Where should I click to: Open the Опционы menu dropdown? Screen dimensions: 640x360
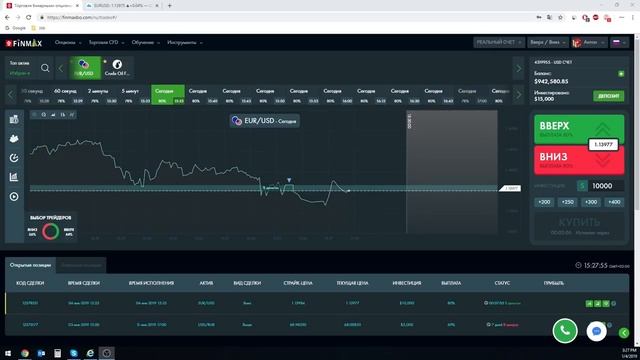click(68, 42)
